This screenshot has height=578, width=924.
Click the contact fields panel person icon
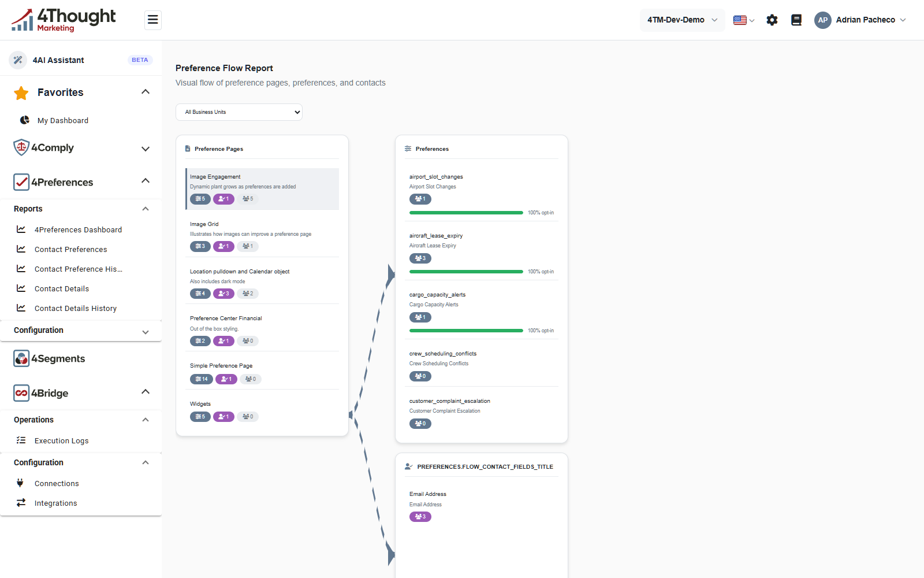click(409, 466)
